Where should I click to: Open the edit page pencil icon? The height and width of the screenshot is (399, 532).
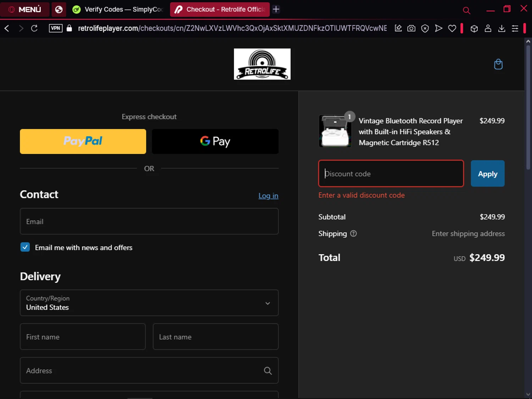[x=398, y=28]
